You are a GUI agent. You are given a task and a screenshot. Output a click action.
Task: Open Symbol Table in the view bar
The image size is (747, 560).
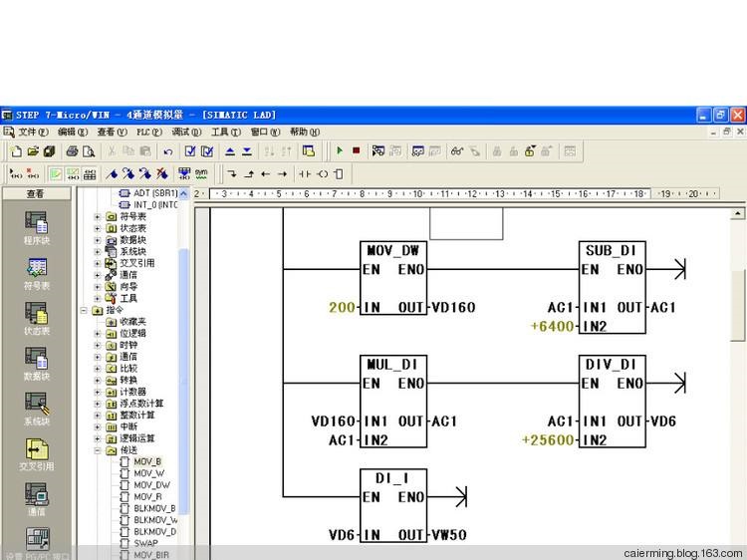tap(36, 274)
